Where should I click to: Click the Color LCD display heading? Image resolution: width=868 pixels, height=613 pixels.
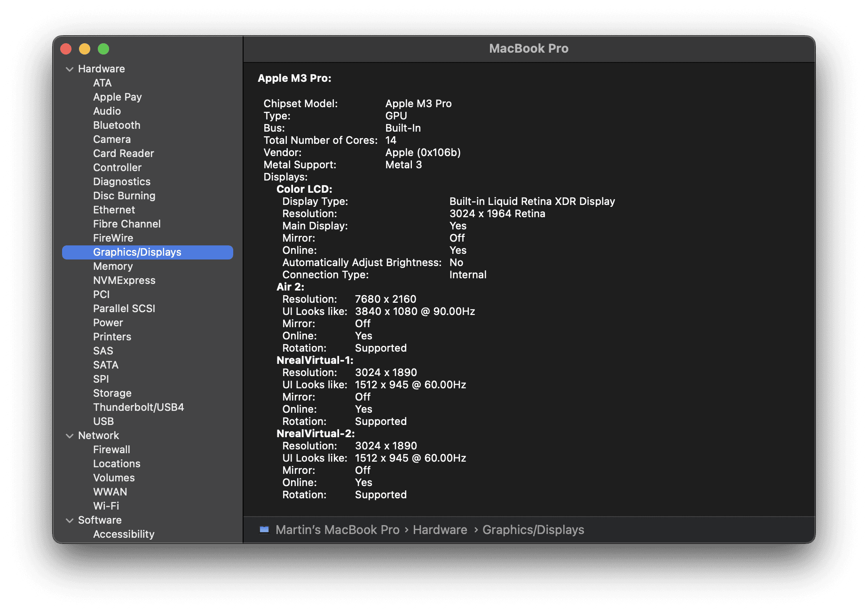tap(304, 189)
